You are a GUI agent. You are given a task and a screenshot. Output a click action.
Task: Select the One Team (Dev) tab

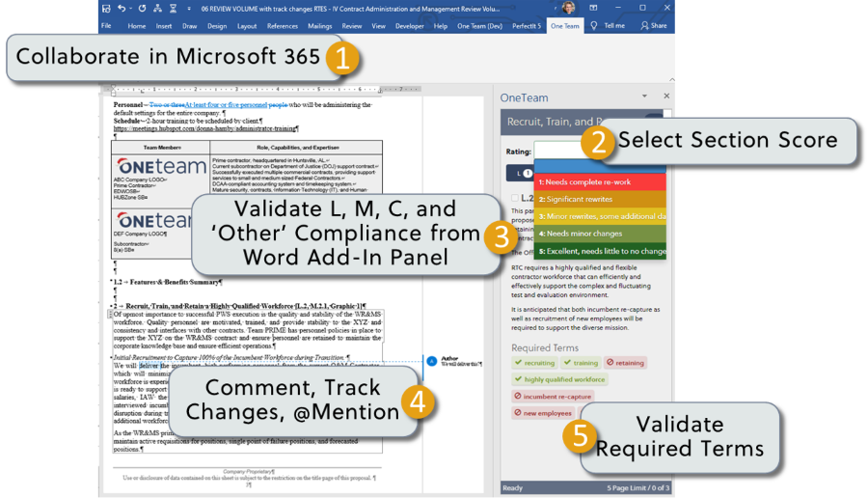(x=479, y=26)
